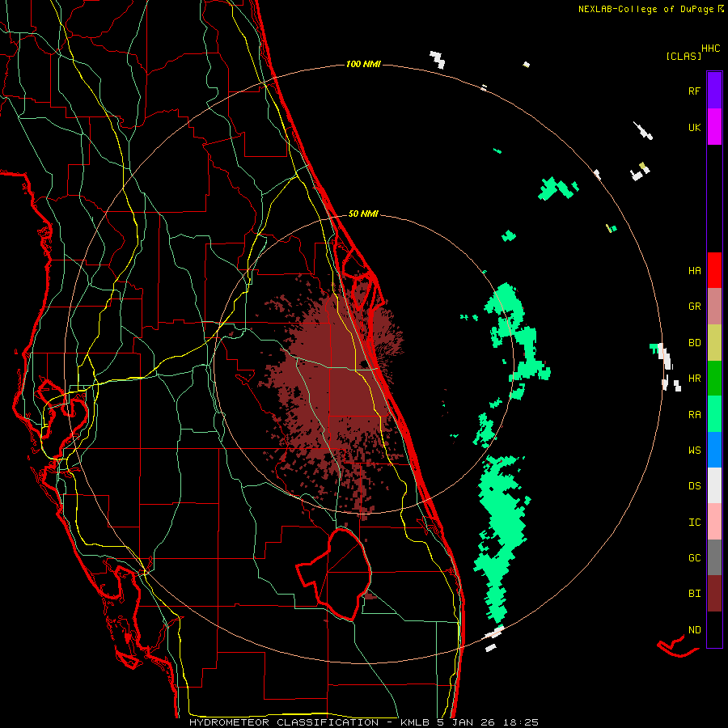Click the DS legend label
728x728 pixels.
(694, 486)
